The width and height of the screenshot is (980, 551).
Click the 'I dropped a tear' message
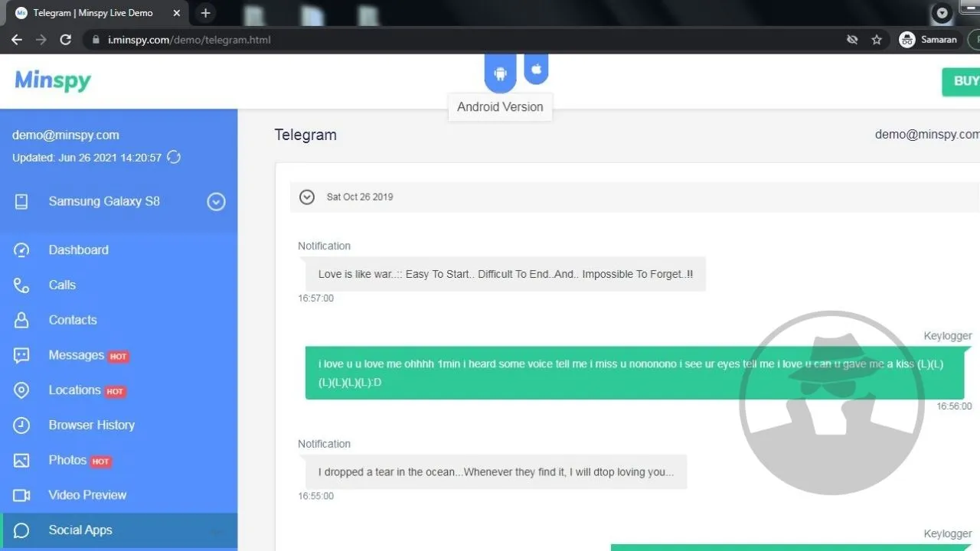[x=496, y=472]
